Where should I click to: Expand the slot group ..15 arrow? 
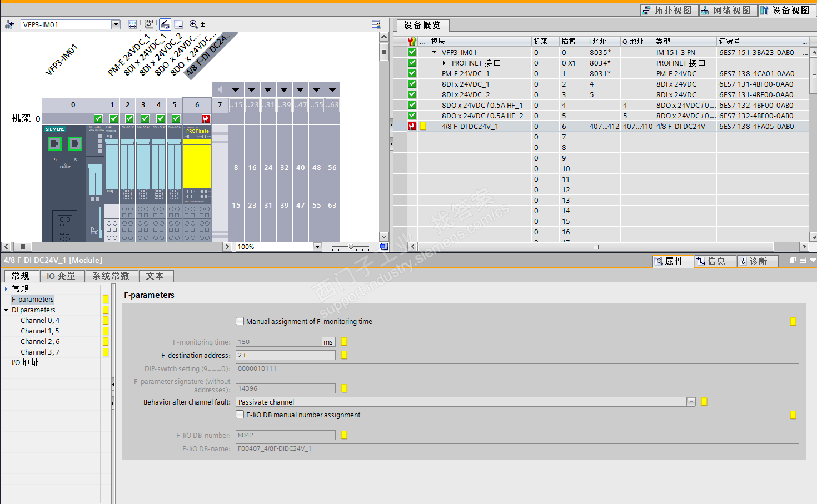tap(236, 89)
